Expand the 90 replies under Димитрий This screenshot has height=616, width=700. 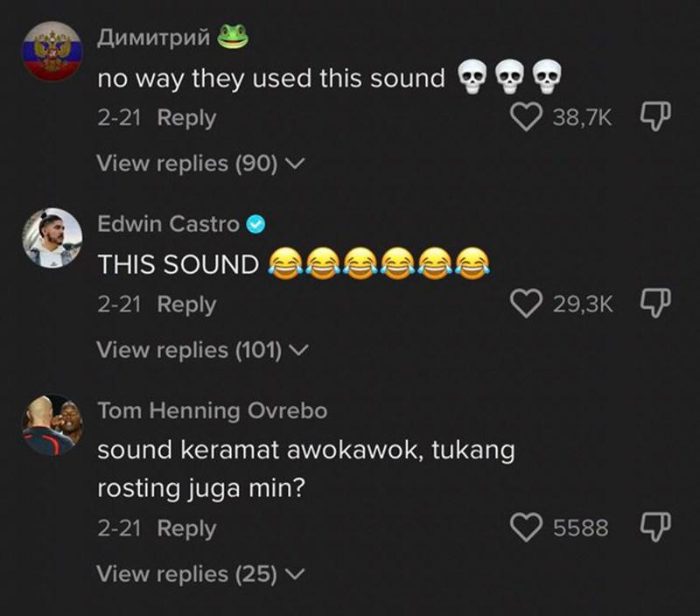pos(200,163)
